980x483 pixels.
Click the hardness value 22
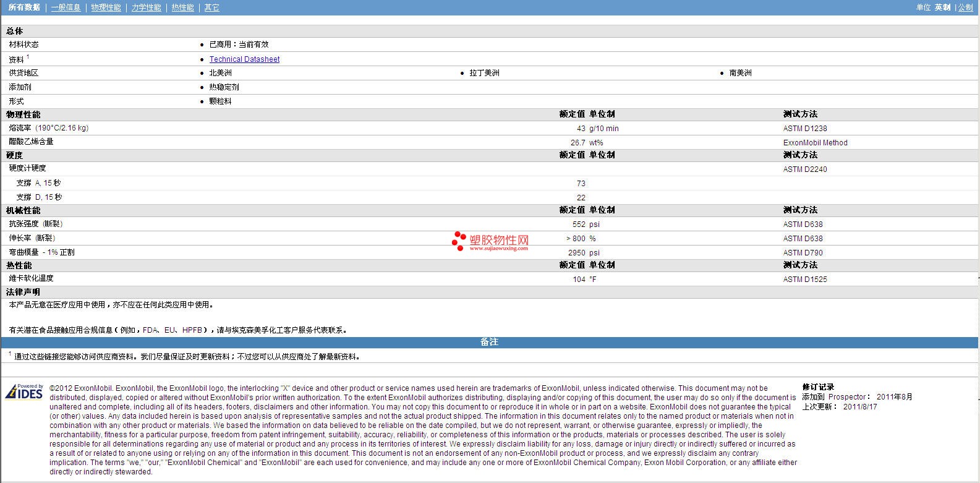point(581,198)
